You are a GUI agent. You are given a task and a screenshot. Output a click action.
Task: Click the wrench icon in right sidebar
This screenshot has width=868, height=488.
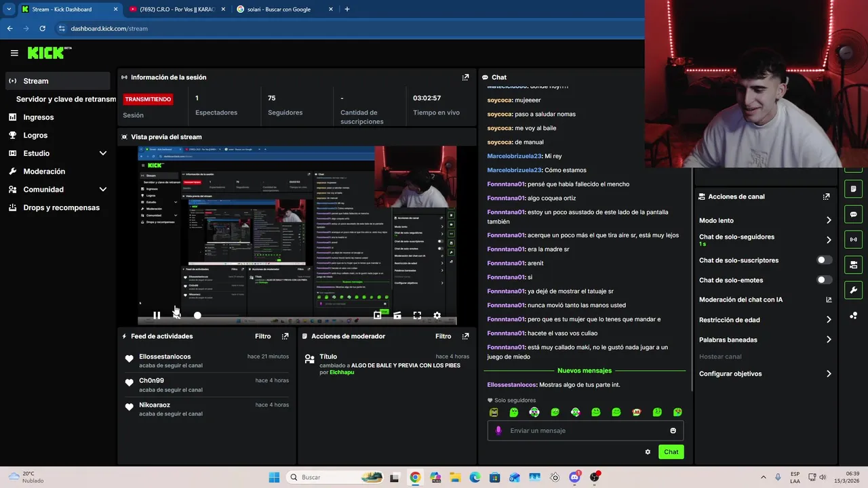(x=853, y=290)
